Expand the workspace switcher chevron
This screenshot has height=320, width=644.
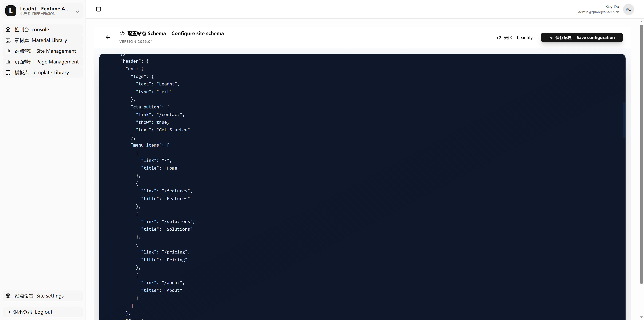point(77,11)
